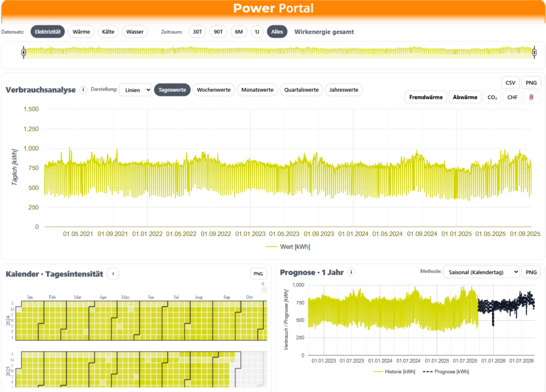Open info icon next to Verbrauchsanalyse
The image size is (546, 392).
tap(83, 90)
